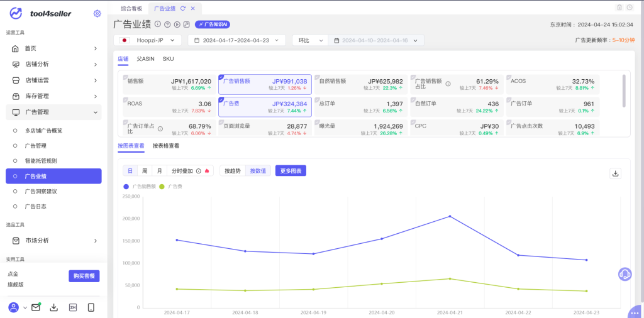Open the mail messages icon
The image size is (644, 318).
click(36, 307)
